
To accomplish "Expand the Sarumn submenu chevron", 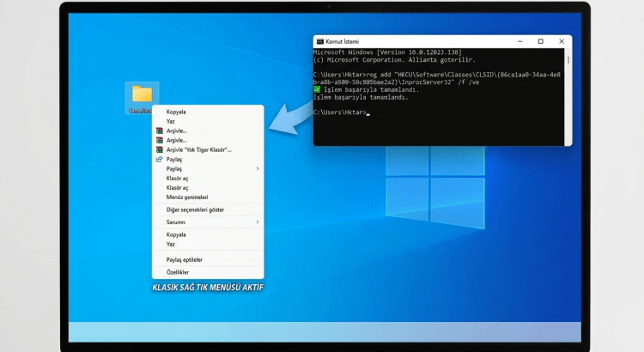I will click(258, 222).
